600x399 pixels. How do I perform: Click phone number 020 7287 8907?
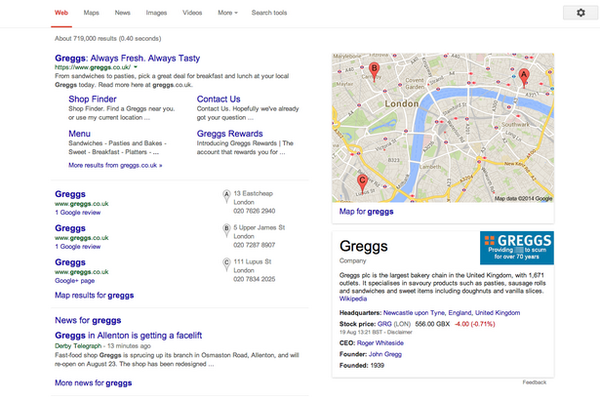[254, 245]
